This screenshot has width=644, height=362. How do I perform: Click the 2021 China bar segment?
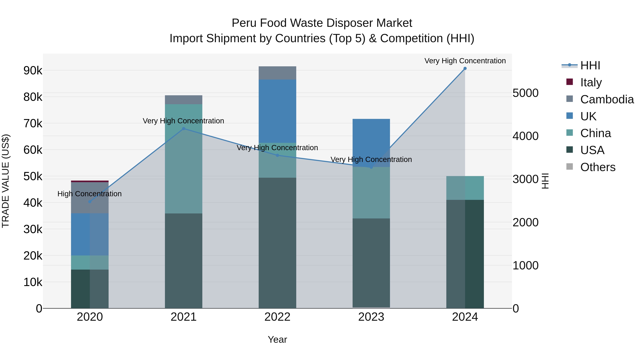[184, 159]
